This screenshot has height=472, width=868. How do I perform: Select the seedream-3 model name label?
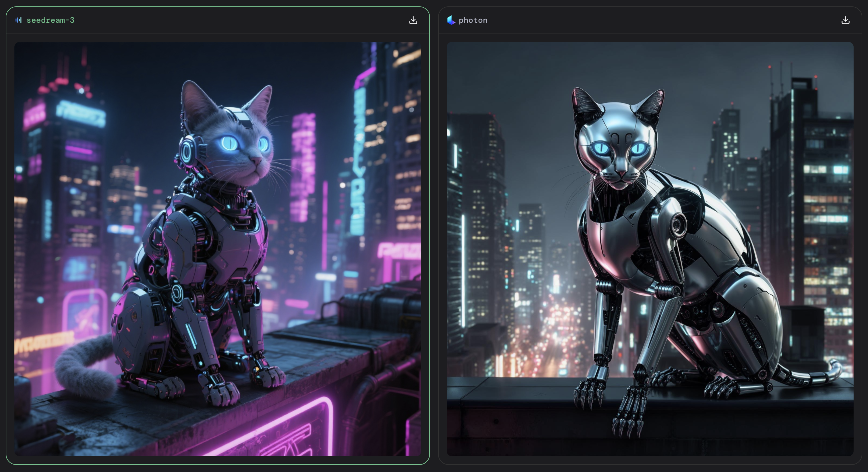click(x=51, y=20)
